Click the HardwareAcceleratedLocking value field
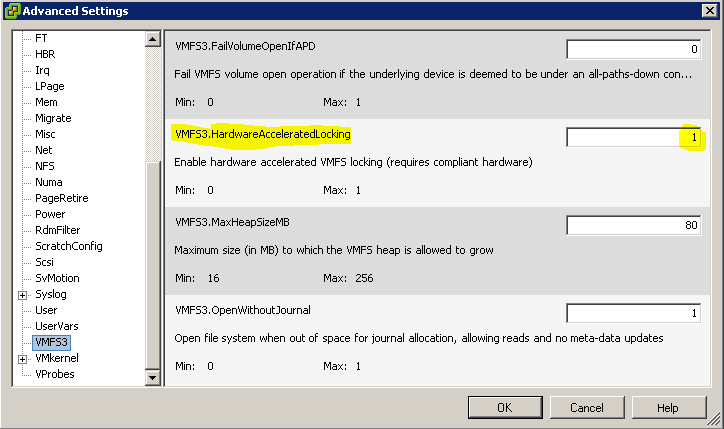This screenshot has height=429, width=724. point(634,137)
